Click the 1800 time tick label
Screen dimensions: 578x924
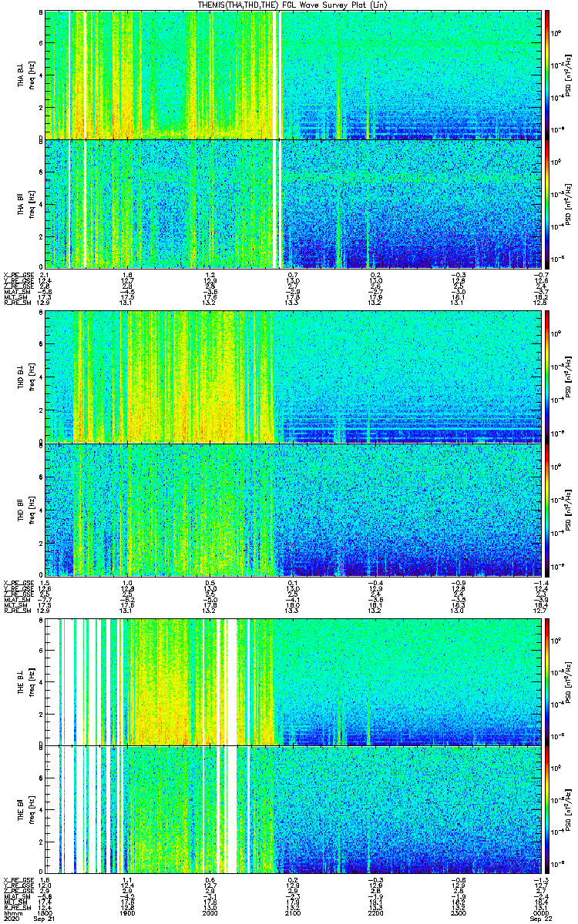[x=45, y=914]
